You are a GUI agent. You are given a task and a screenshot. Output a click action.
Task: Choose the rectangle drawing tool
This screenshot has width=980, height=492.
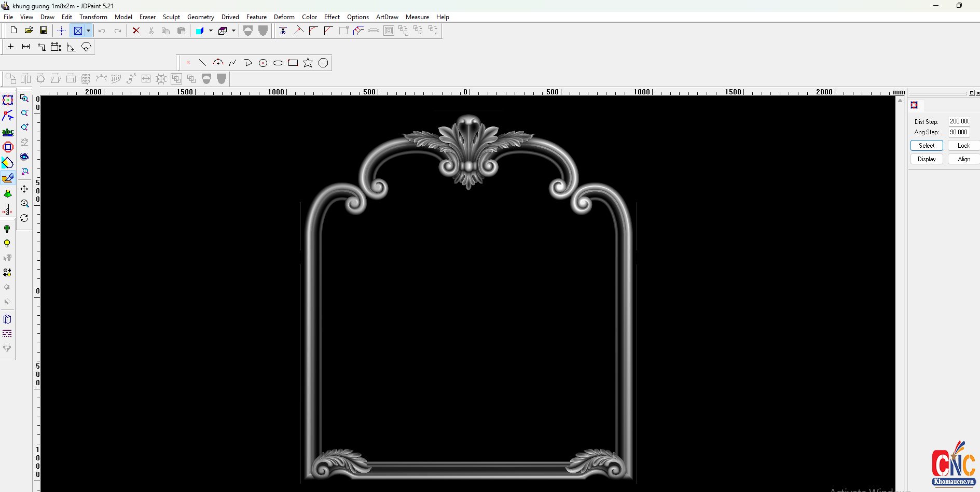(x=293, y=63)
